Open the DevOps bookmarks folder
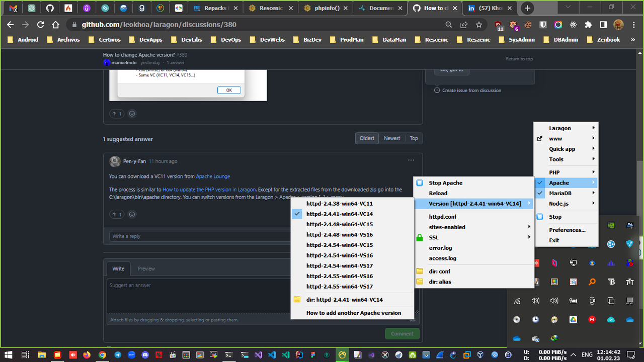644x362 pixels. tap(226, 39)
